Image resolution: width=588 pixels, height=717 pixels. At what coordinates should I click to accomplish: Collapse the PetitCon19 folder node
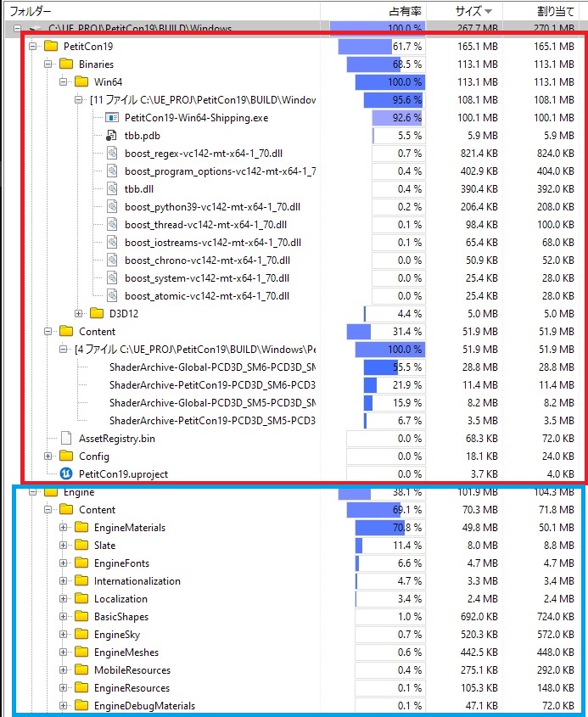point(32,46)
